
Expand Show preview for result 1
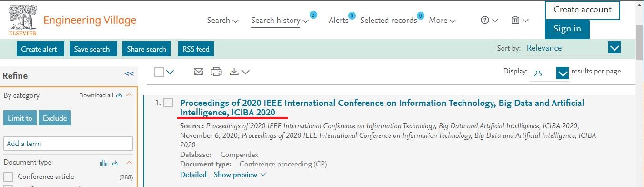click(239, 175)
